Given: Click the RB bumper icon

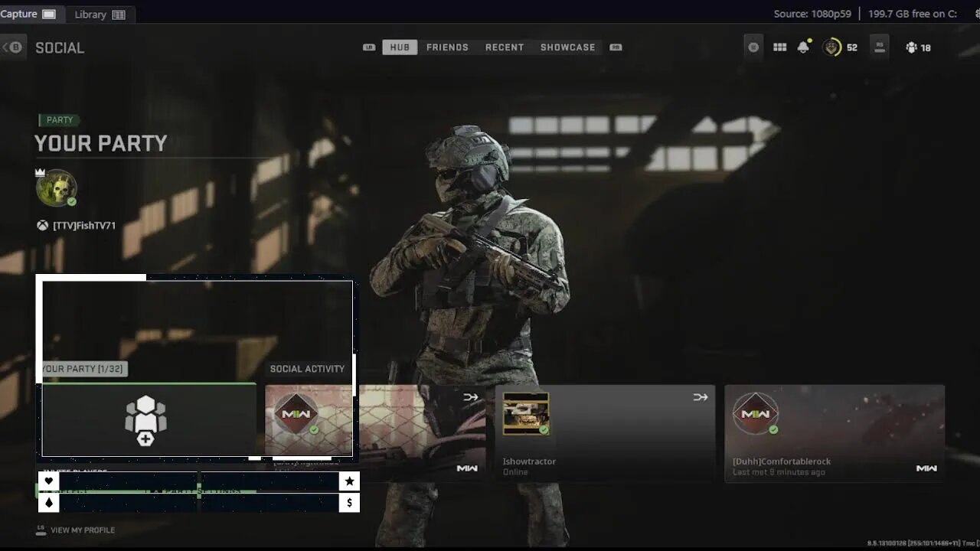Looking at the screenshot, I should [616, 47].
